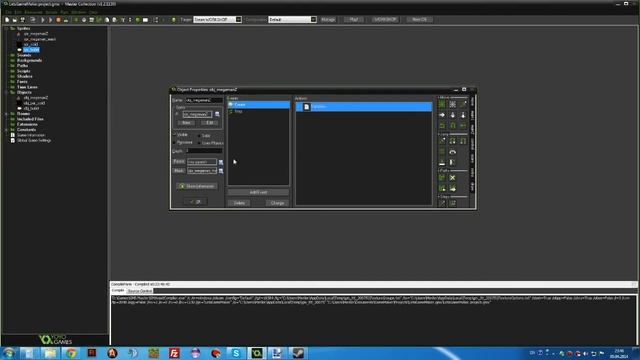640x360 pixels.
Task: Switch to the control actions tab
Action: 472,144
